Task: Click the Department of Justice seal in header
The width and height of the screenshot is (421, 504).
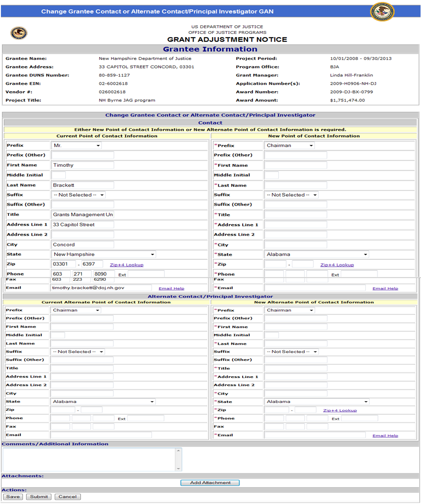Action: point(382,12)
